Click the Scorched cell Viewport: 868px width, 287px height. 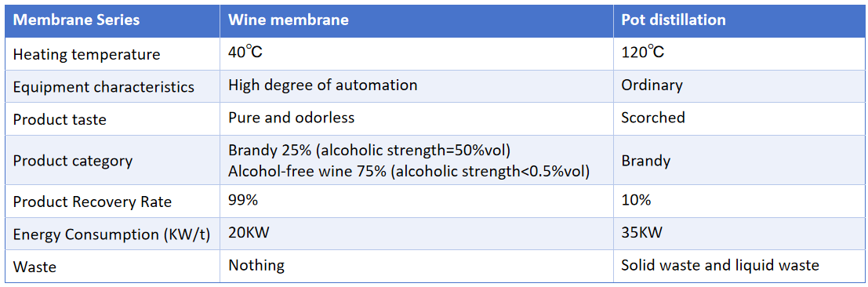point(738,118)
